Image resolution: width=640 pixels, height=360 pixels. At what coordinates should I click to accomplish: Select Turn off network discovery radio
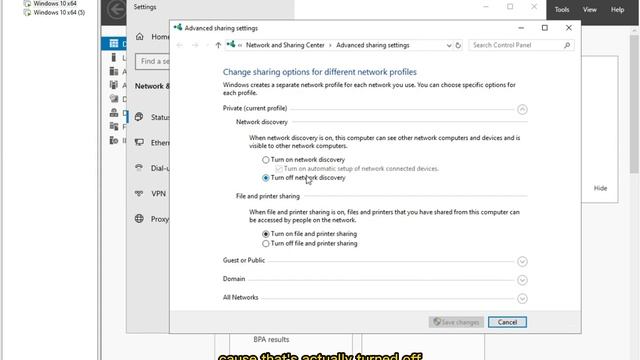(266, 178)
